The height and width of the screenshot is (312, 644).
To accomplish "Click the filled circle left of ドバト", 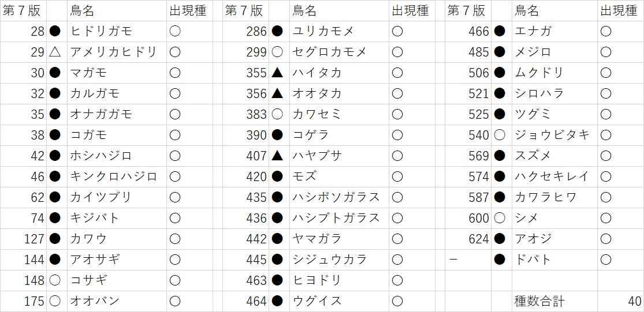I will tap(500, 260).
